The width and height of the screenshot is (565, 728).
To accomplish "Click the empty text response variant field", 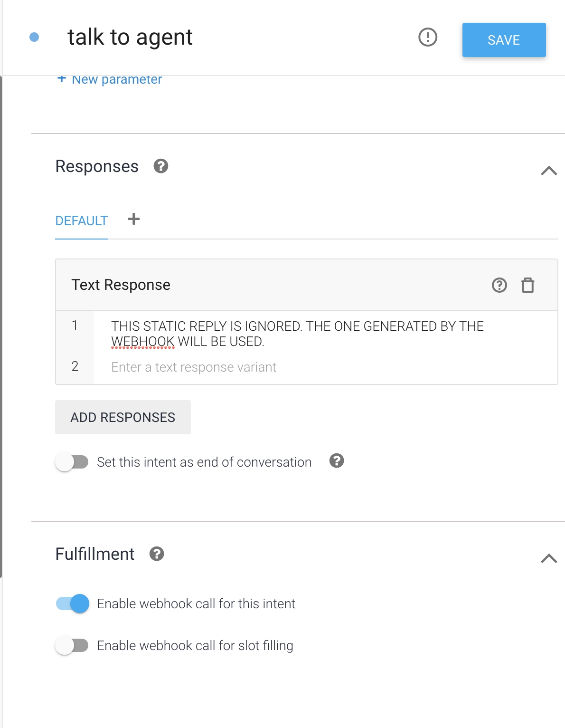I will (x=325, y=367).
